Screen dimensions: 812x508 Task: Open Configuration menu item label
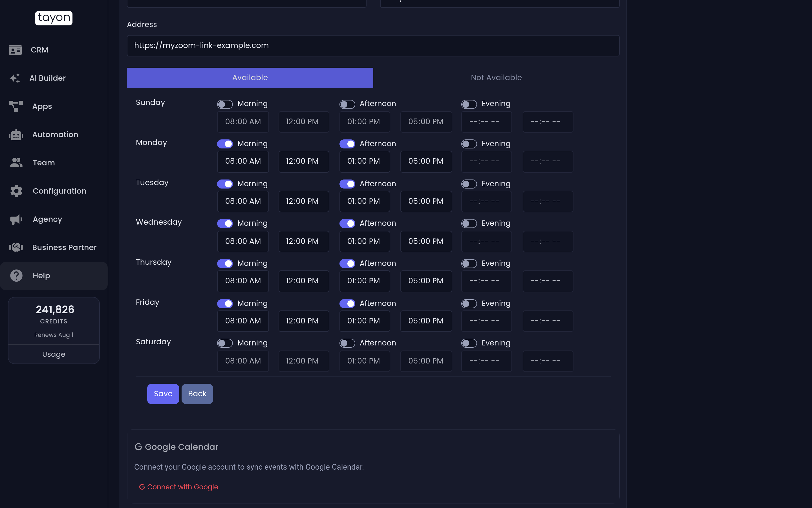pos(59,191)
